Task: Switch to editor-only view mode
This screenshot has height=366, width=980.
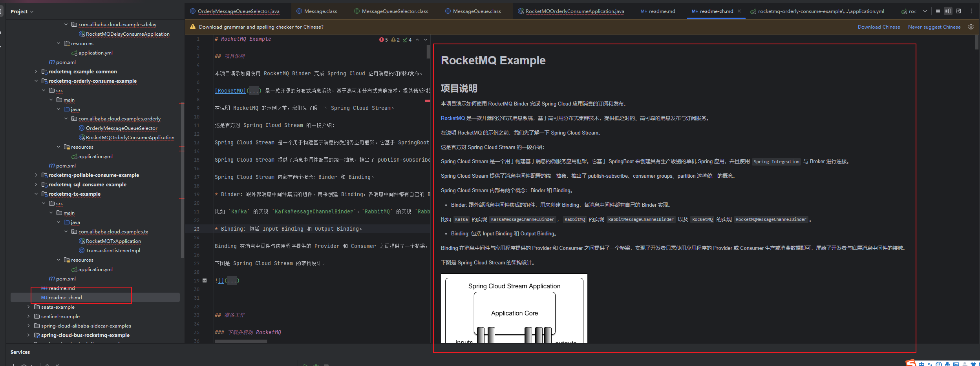Action: pos(938,11)
